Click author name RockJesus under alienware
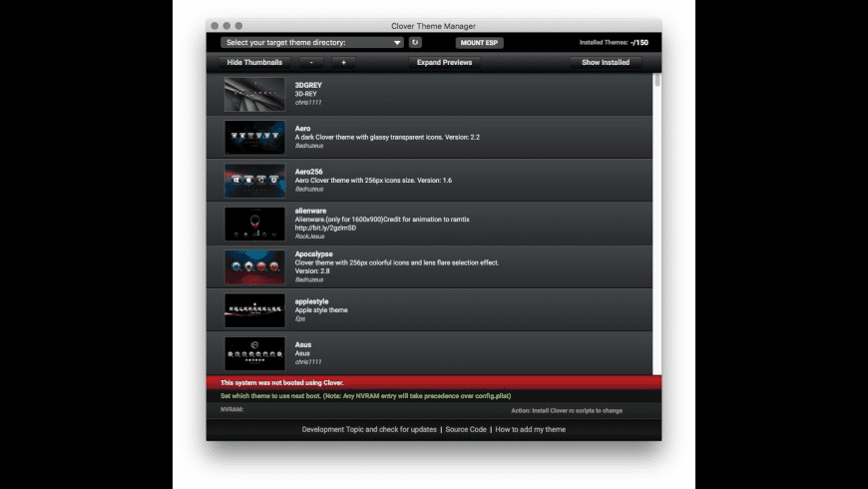 pos(309,237)
